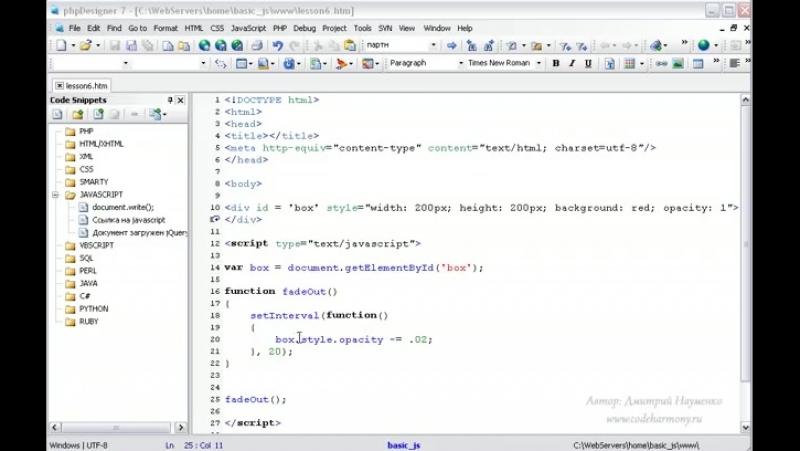The height and width of the screenshot is (451, 800).
Task: Select the document.write(); snippet
Action: 123,207
